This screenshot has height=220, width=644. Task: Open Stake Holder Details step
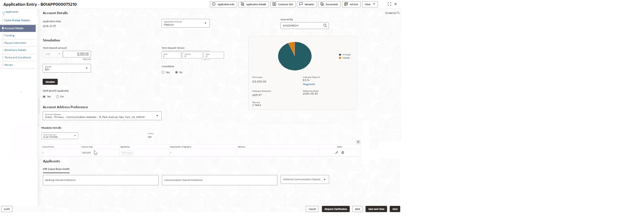[x=17, y=21]
